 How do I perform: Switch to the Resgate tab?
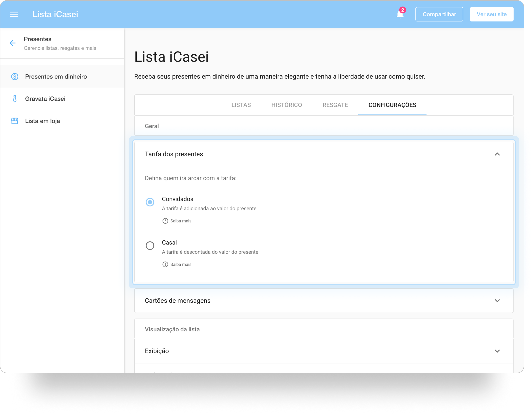pyautogui.click(x=335, y=105)
